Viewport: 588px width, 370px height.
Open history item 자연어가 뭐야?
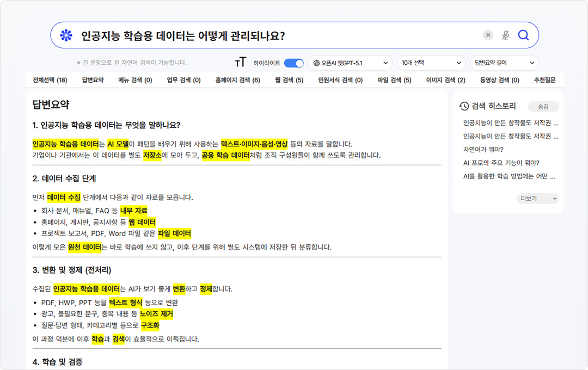pos(483,150)
